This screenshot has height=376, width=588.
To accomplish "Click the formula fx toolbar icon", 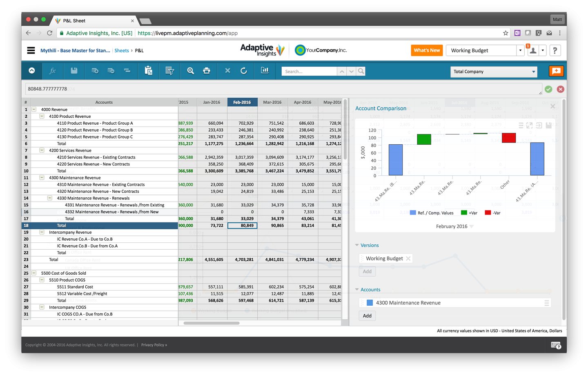I will coord(52,71).
